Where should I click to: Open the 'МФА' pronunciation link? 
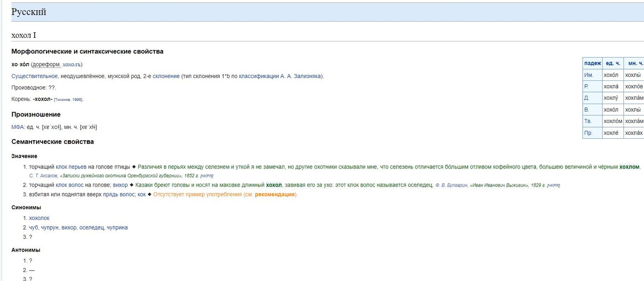tap(18, 127)
